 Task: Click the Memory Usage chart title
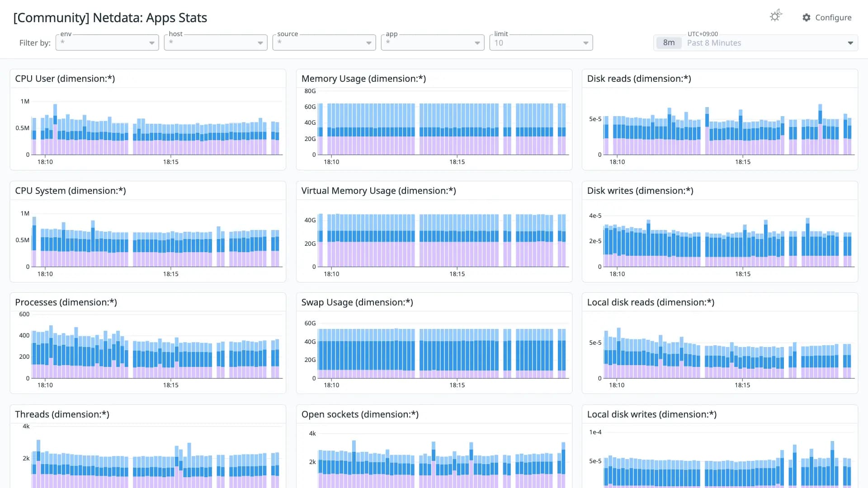tap(363, 79)
